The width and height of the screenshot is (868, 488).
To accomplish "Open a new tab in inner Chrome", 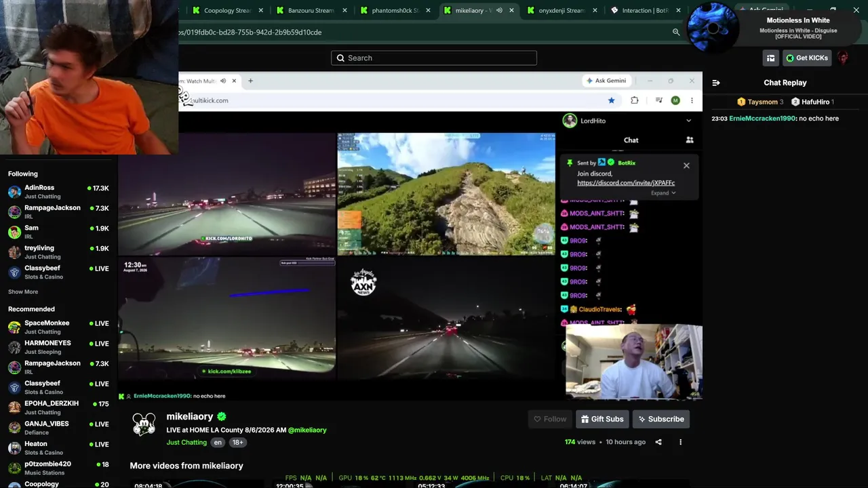I will [250, 81].
